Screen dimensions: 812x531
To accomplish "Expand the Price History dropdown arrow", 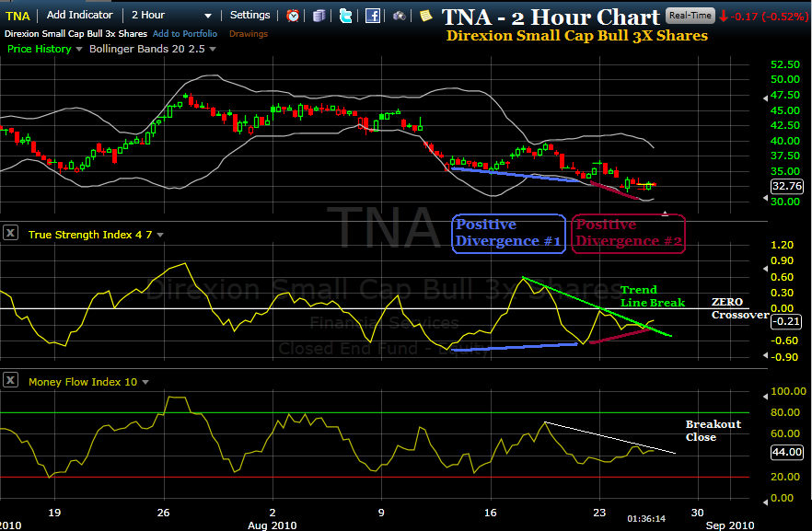I will tap(79, 49).
